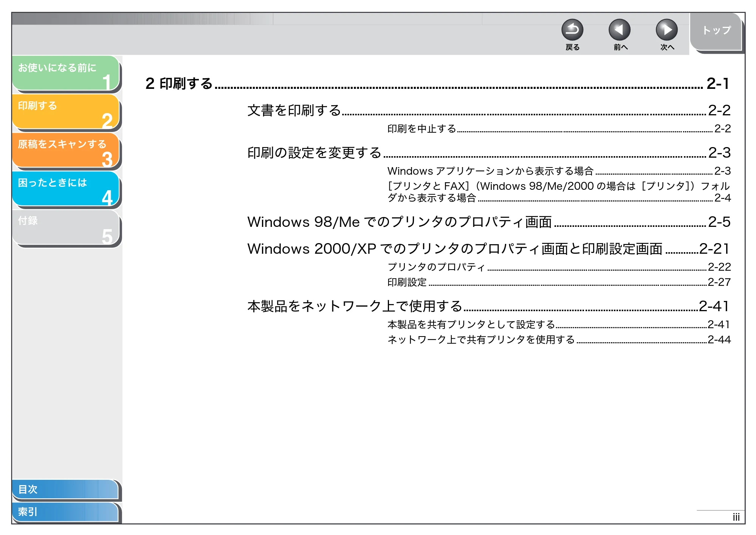Open 印刷を中止する entry
The width and height of the screenshot is (756, 535).
(x=559, y=129)
